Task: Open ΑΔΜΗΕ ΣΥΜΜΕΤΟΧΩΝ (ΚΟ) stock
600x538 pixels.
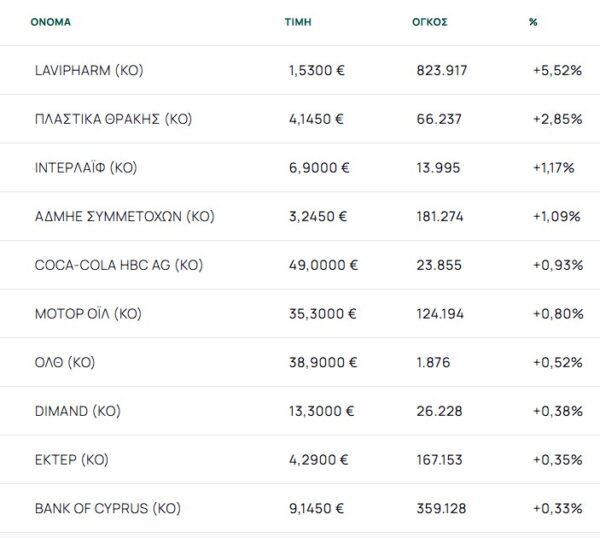Action: tap(124, 216)
